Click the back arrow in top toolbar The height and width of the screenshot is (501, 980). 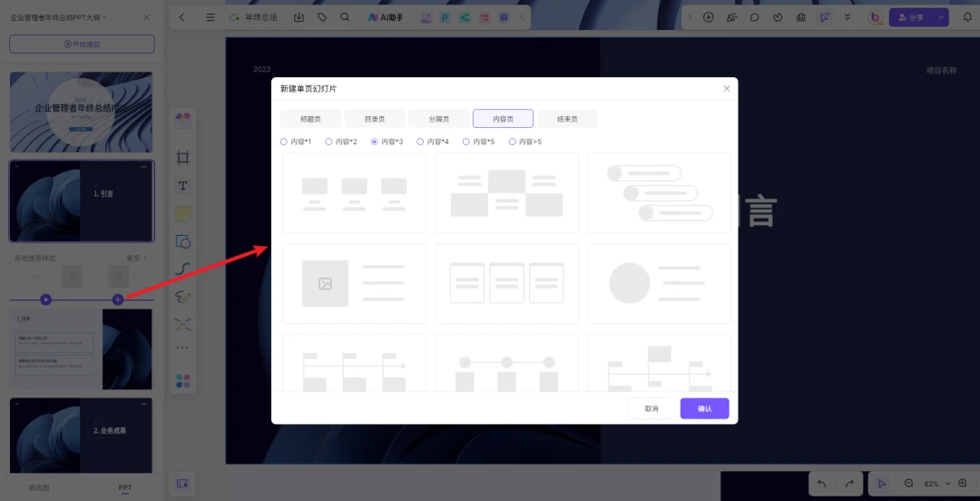point(181,17)
